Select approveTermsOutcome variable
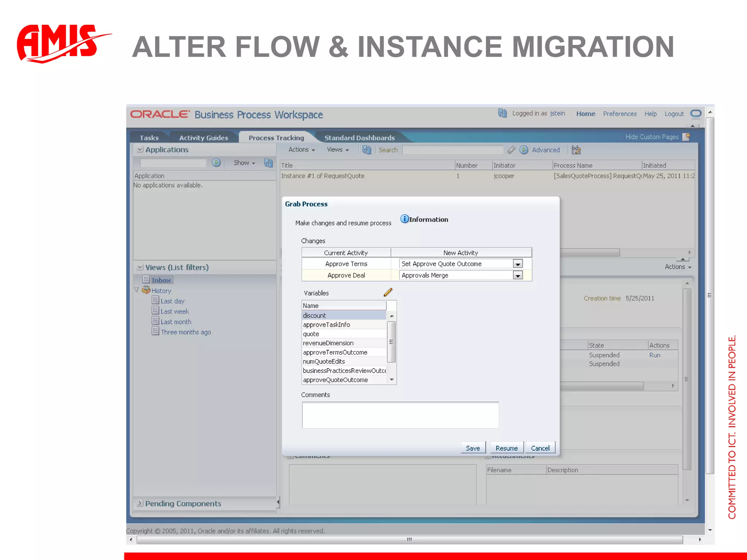The height and width of the screenshot is (560, 747). pos(344,352)
